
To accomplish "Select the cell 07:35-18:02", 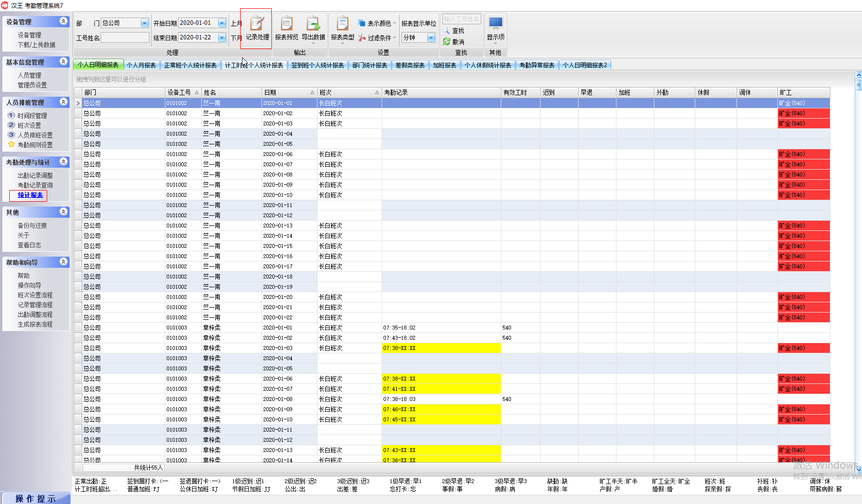I will (441, 328).
